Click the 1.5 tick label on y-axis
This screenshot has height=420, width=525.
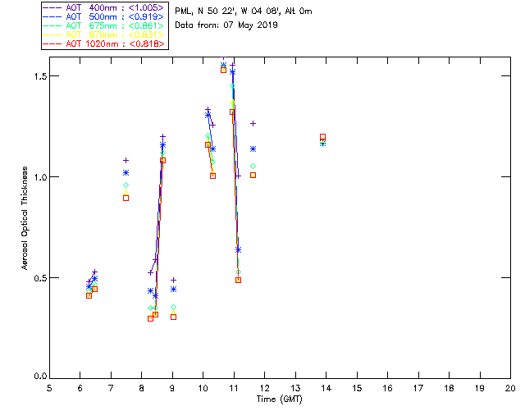click(39, 76)
